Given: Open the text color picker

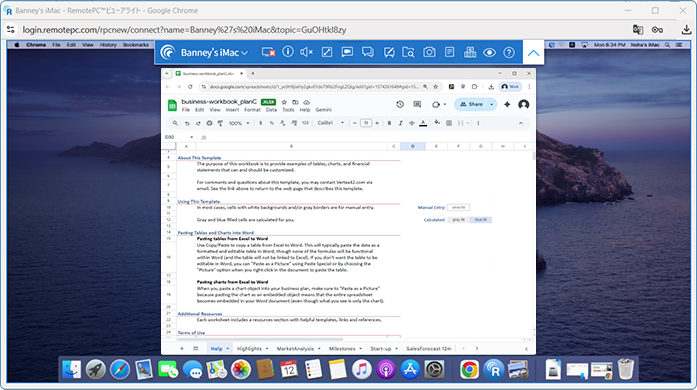Looking at the screenshot, I should point(423,123).
